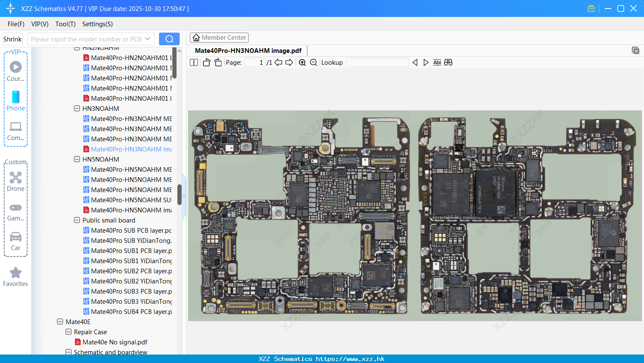Open Mate40Pro-HN2NOAHM01 image pdf item

pos(127,98)
